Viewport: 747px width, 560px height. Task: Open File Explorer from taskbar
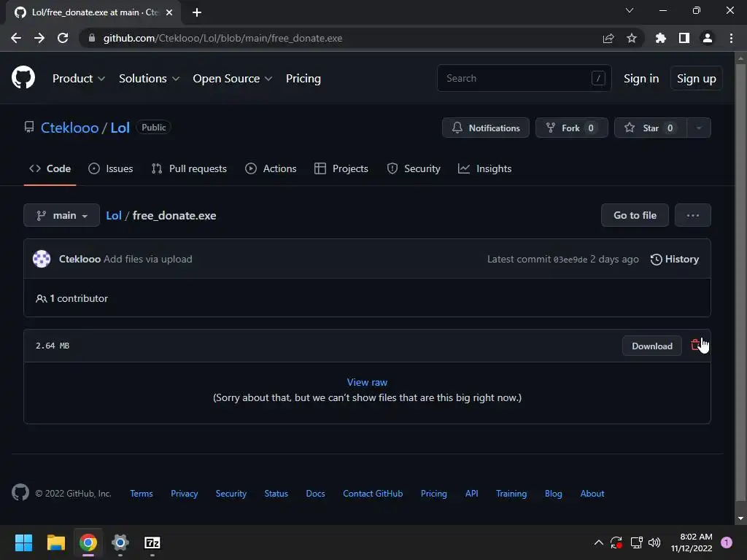click(x=55, y=542)
